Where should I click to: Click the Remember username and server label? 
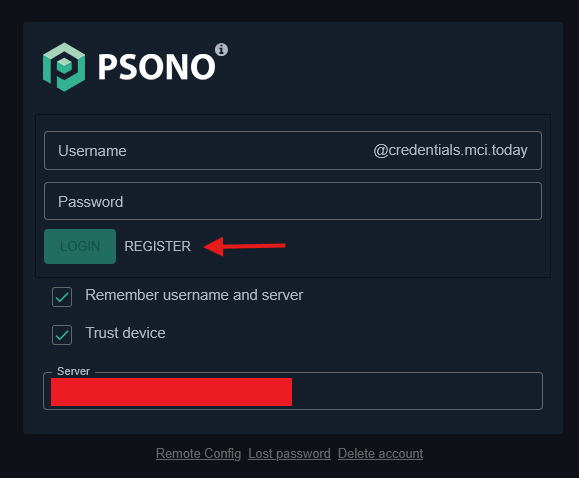[194, 295]
